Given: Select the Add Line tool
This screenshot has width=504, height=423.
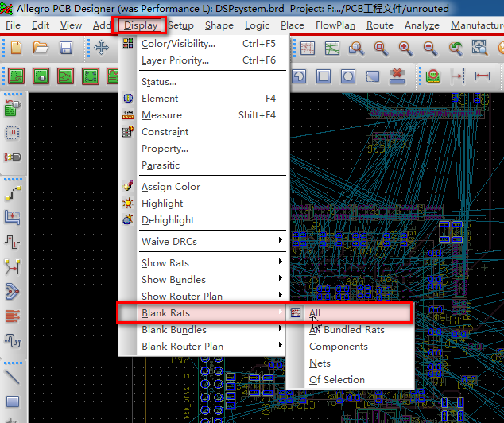Looking at the screenshot, I should 13,377.
